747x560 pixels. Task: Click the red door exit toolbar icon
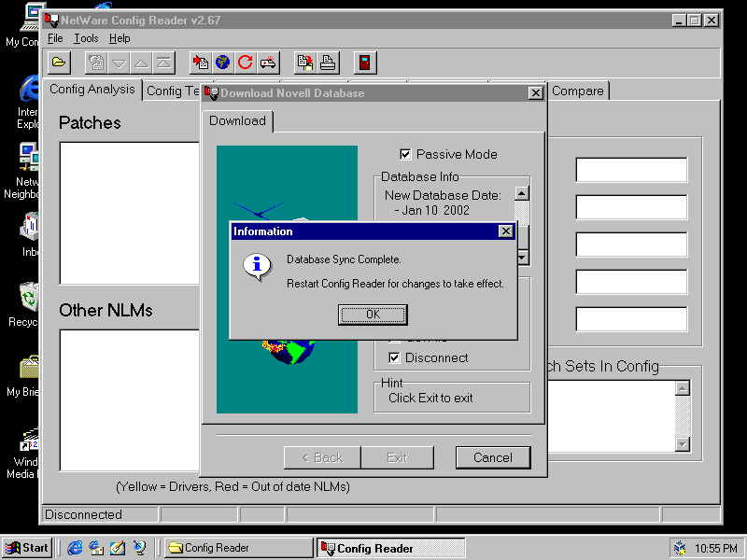(365, 63)
